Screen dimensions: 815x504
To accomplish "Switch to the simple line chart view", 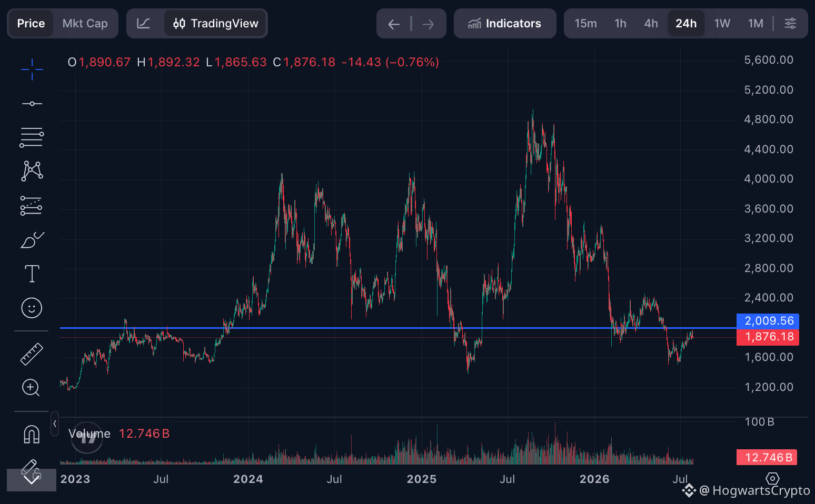I will coord(143,23).
